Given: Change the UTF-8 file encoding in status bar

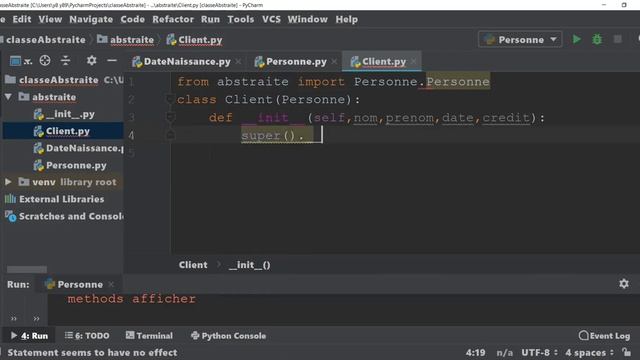Looking at the screenshot, I should tap(539, 352).
